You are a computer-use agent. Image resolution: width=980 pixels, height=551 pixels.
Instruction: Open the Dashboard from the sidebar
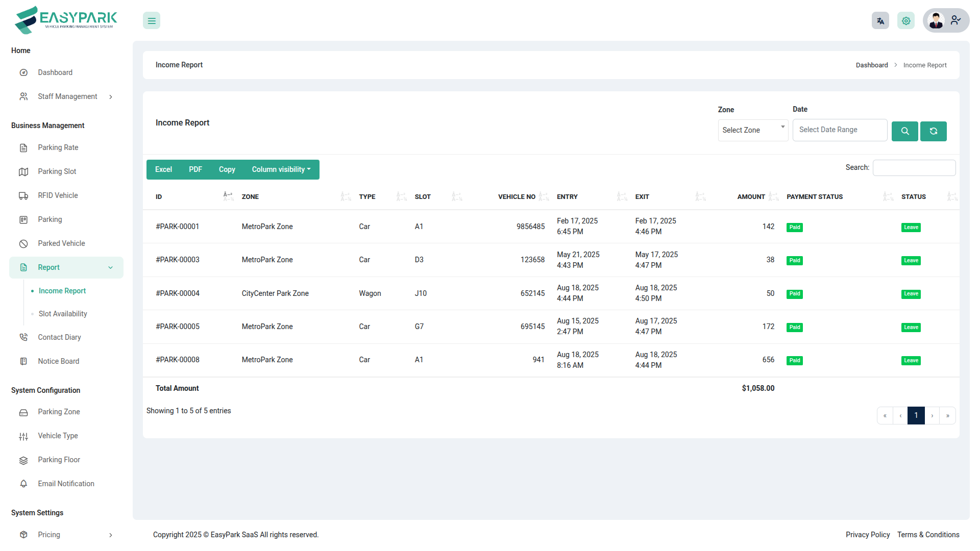click(x=55, y=72)
